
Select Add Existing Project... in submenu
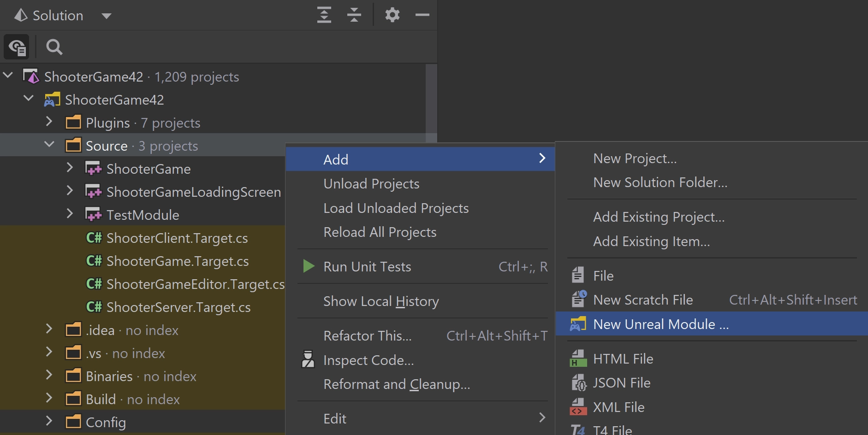(x=712, y=217)
